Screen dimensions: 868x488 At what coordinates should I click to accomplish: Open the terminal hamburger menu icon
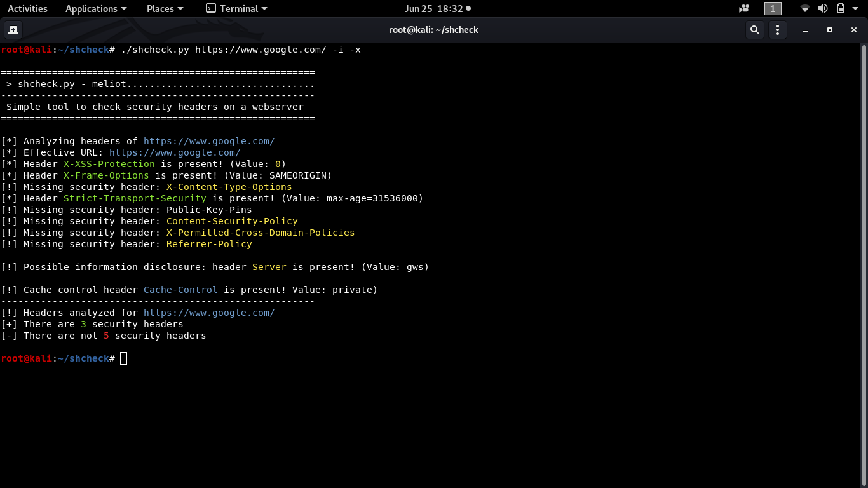(x=778, y=30)
